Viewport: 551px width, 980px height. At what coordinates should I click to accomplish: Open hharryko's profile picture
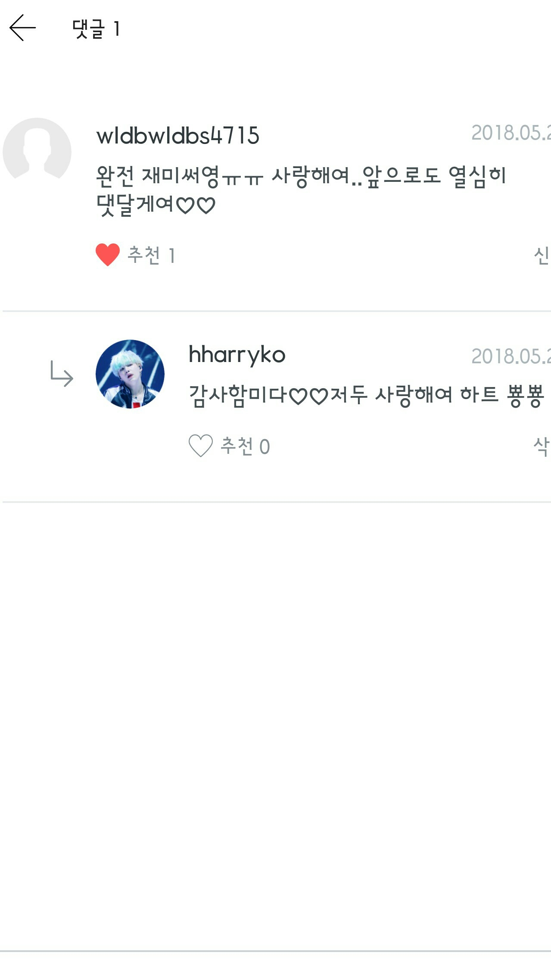130,374
